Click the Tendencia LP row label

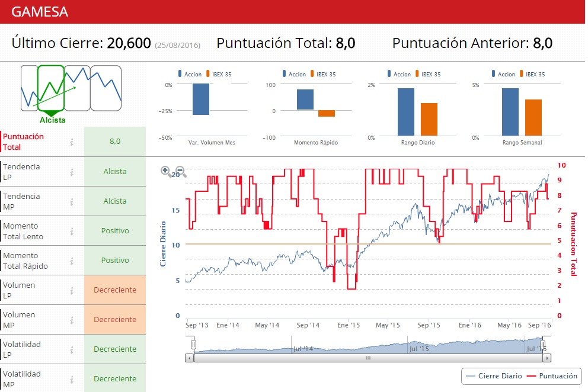coord(21,172)
